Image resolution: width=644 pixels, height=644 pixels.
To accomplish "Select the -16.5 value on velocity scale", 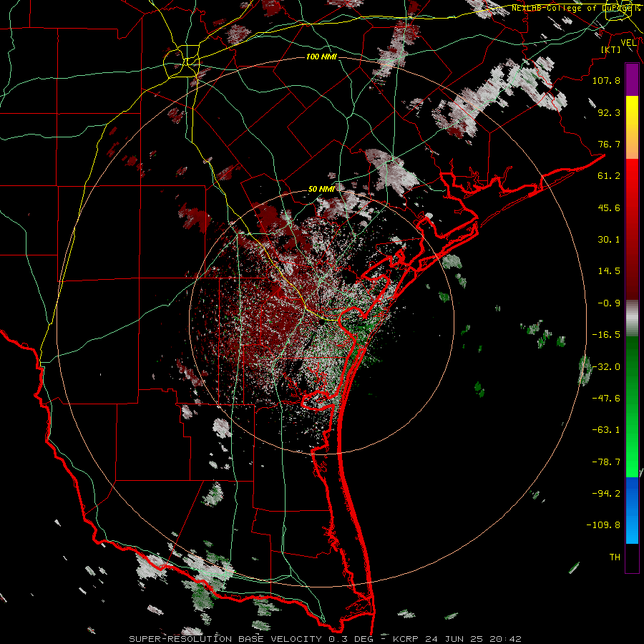I will tap(606, 335).
